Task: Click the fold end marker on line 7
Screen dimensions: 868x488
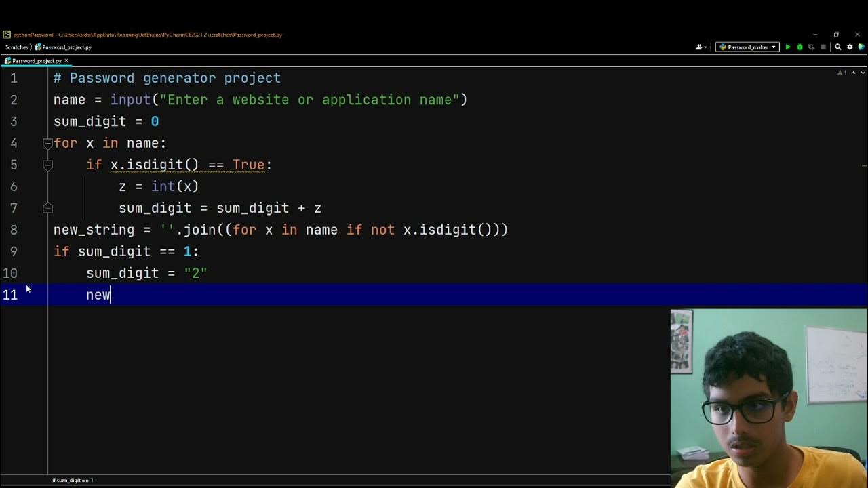Action: point(47,208)
